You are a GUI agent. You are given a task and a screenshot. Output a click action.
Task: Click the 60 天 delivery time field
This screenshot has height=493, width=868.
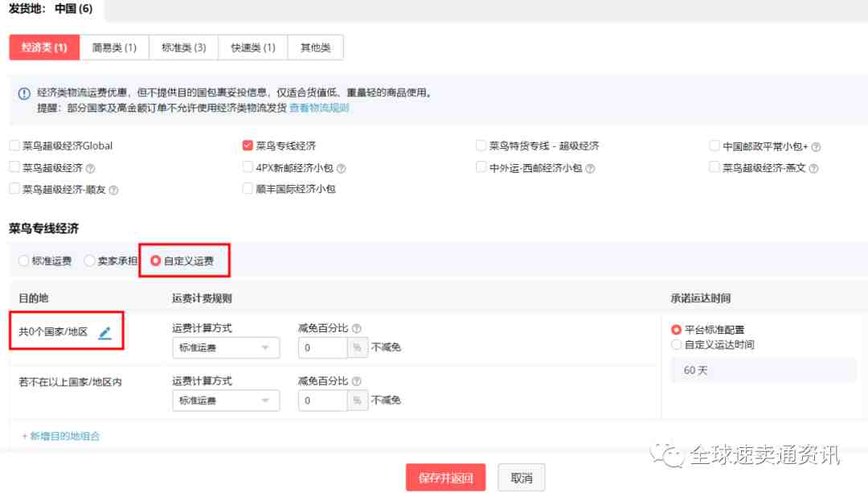point(764,370)
